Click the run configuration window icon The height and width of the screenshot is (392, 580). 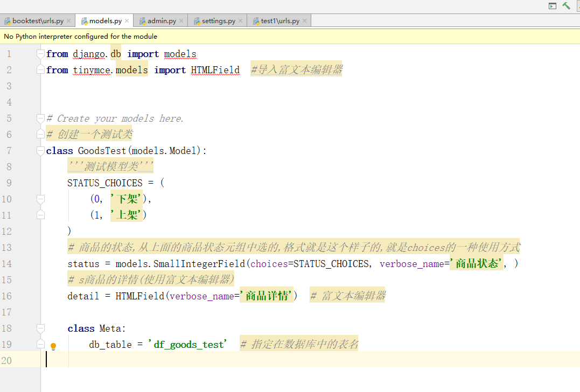click(x=552, y=6)
